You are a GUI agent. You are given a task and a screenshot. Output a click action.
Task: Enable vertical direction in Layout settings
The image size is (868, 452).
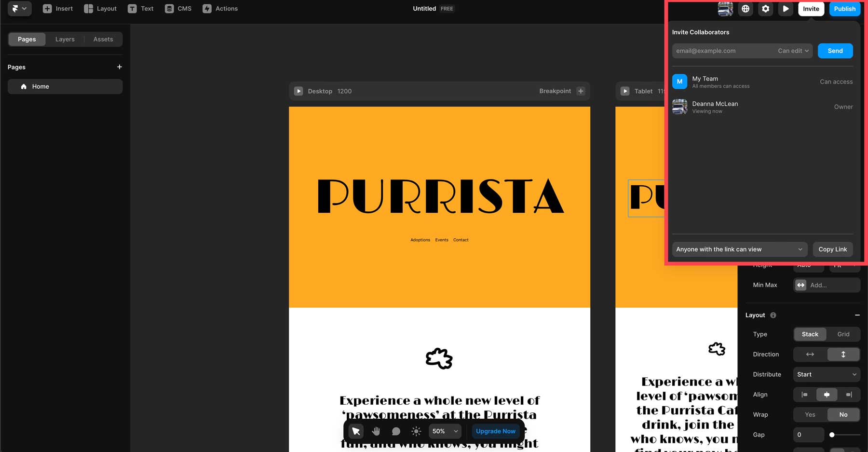coord(843,354)
